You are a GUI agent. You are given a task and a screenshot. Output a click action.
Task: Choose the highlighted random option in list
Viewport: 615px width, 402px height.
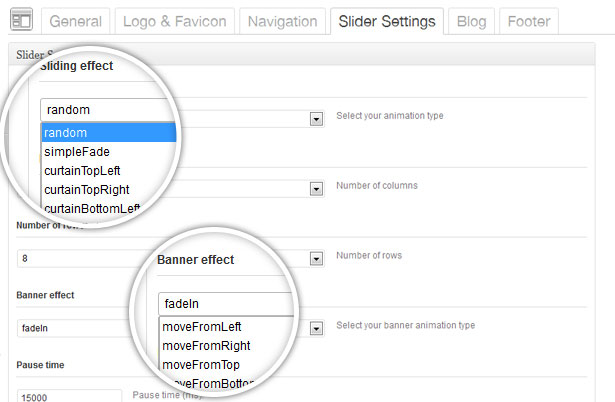click(x=108, y=133)
